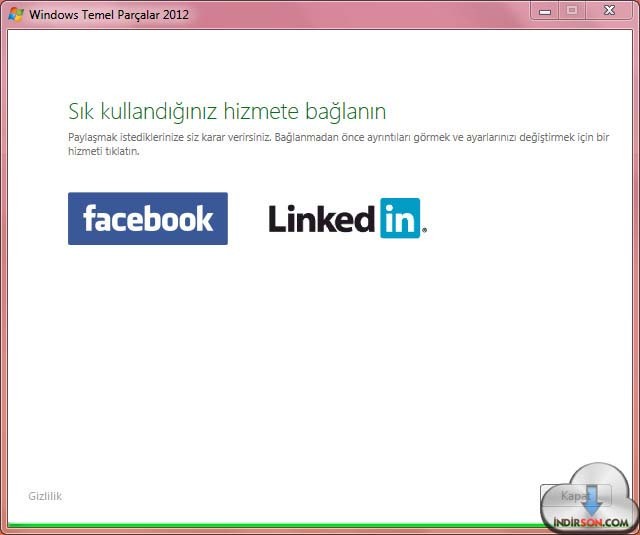640x535 pixels.
Task: Click the heading 'Sık kullandığınız hizmete bağlanın'
Action: pyautogui.click(x=227, y=111)
